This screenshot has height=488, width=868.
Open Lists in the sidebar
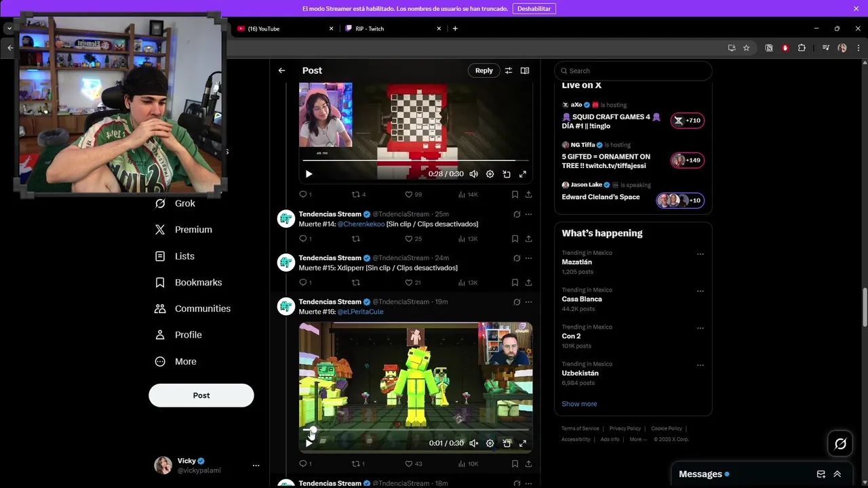pyautogui.click(x=175, y=256)
